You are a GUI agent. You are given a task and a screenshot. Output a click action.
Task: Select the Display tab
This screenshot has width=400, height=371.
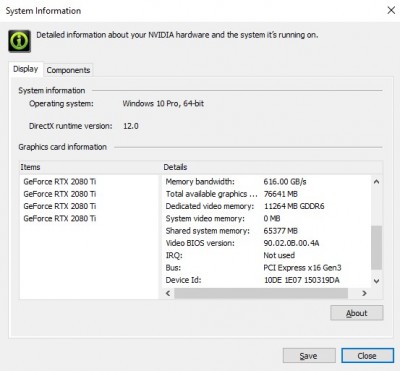click(26, 69)
